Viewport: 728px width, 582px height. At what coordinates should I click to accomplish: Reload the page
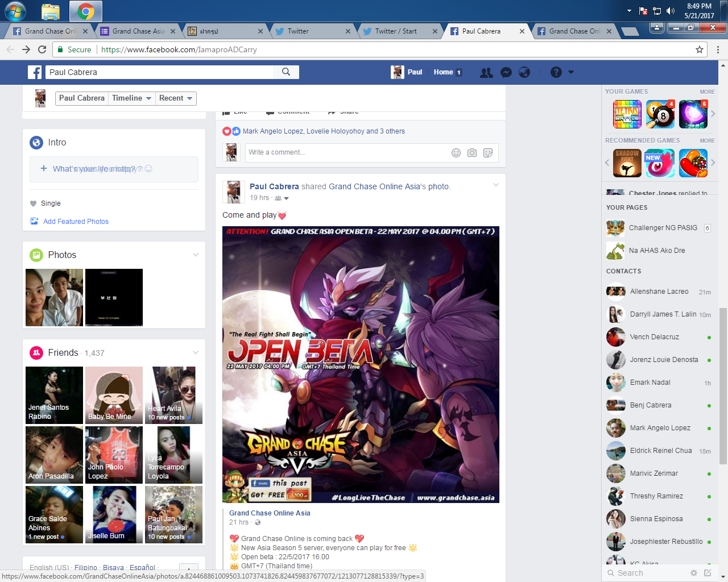pos(42,49)
